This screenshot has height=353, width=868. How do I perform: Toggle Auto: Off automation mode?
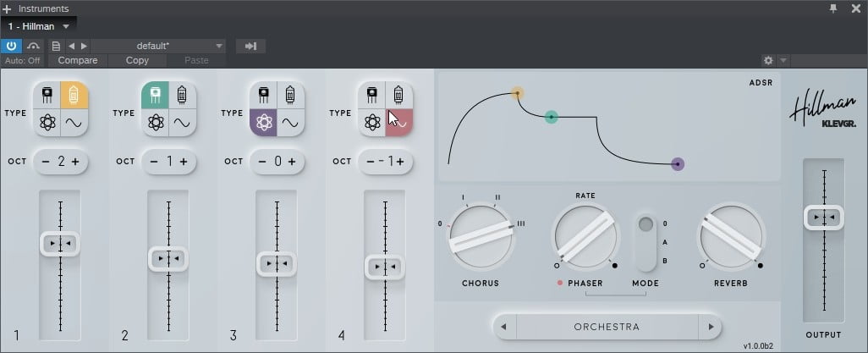(23, 61)
